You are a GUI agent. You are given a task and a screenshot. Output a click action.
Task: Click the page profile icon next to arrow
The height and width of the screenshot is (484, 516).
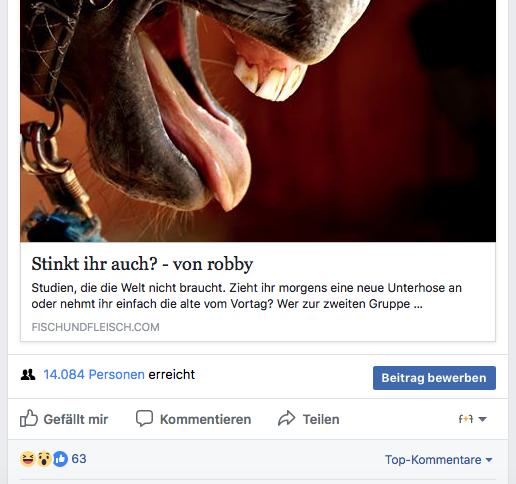[466, 419]
